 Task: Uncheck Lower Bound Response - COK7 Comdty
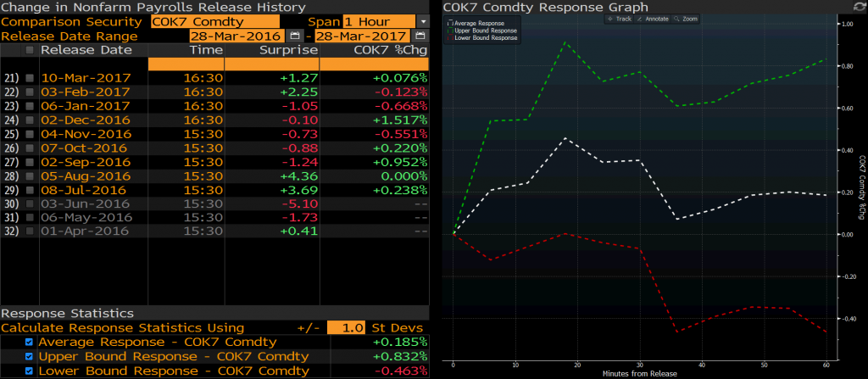point(30,371)
